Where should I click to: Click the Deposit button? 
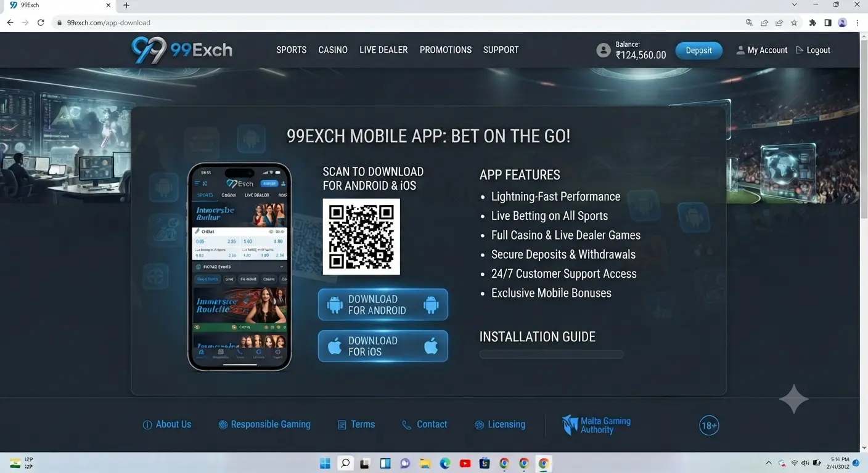tap(698, 51)
